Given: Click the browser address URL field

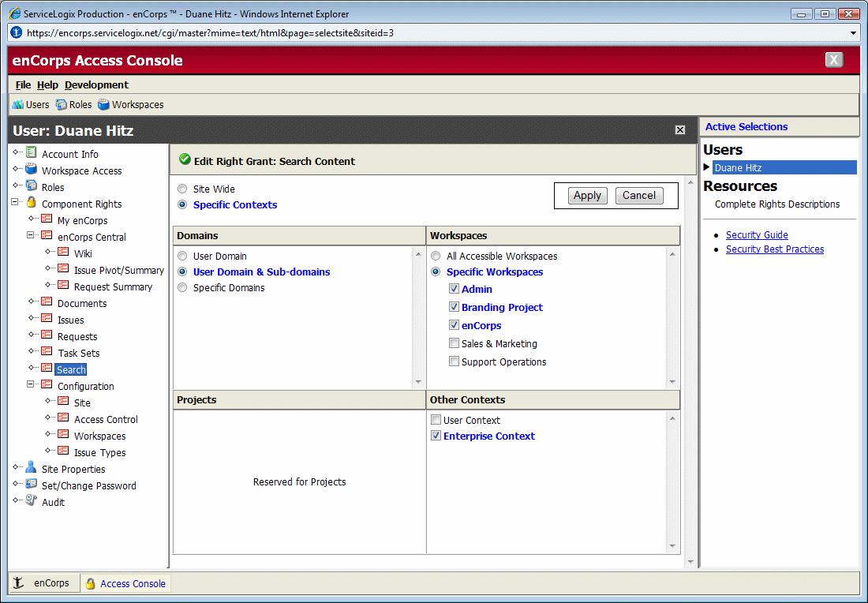Looking at the screenshot, I should pyautogui.click(x=432, y=33).
